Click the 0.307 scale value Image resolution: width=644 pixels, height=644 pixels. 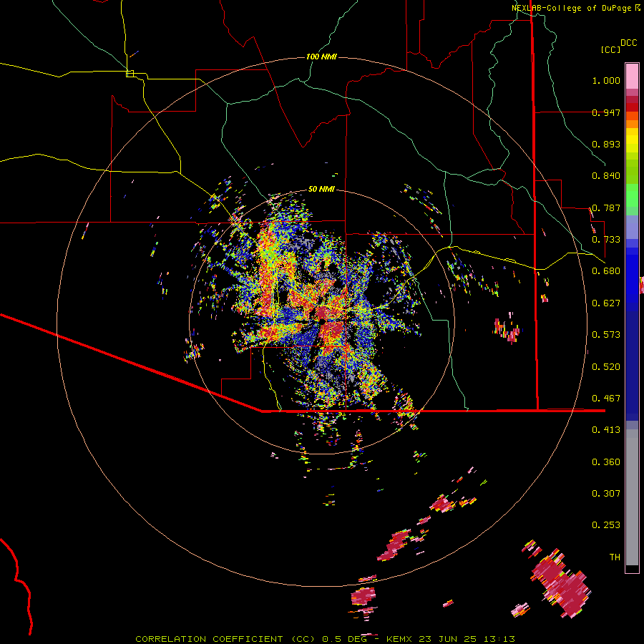coord(606,494)
